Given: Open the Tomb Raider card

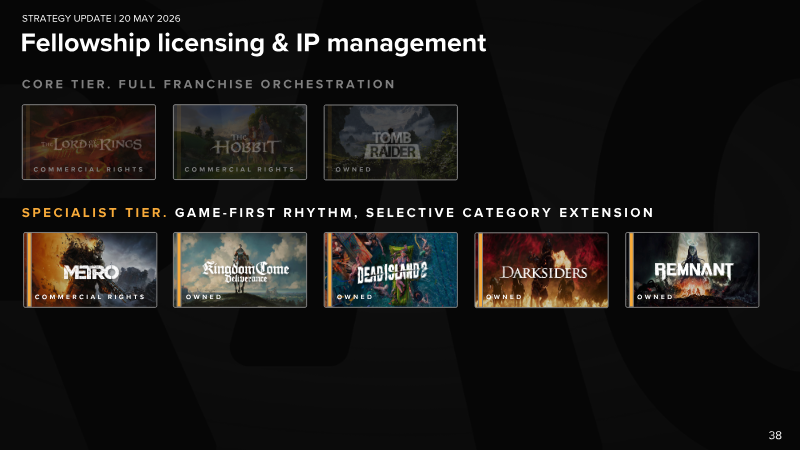Looking at the screenshot, I should [391, 142].
